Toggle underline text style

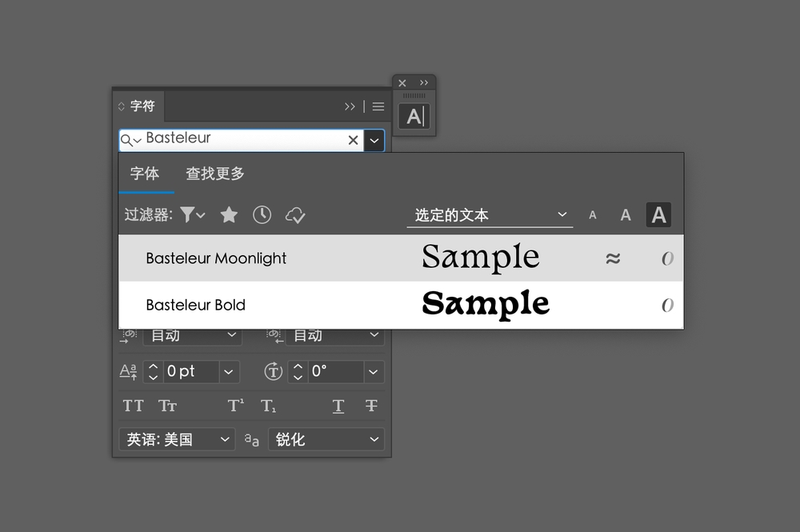tap(338, 406)
